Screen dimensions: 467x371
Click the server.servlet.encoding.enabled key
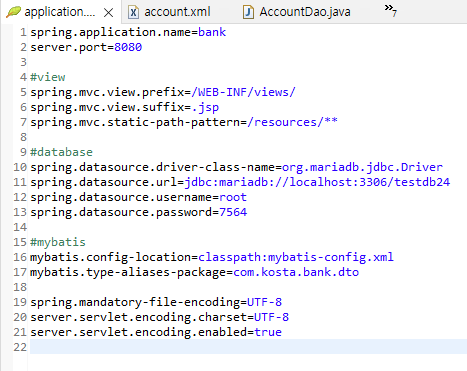(x=138, y=332)
